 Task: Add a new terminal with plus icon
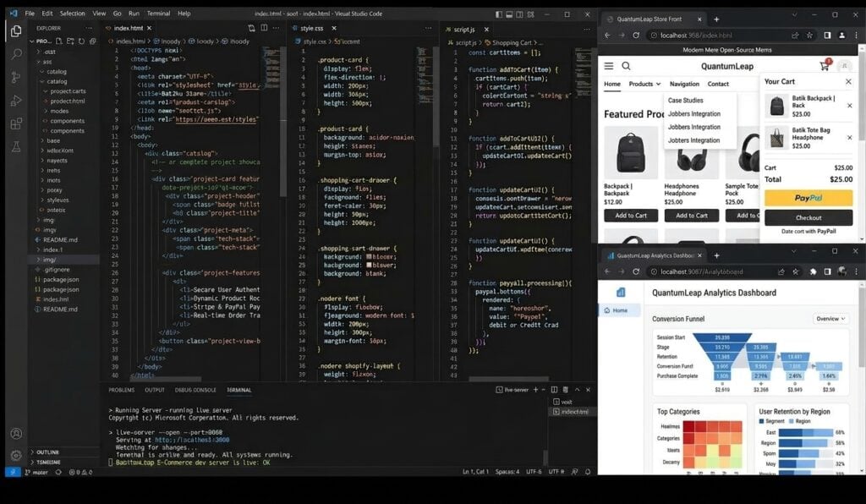535,390
